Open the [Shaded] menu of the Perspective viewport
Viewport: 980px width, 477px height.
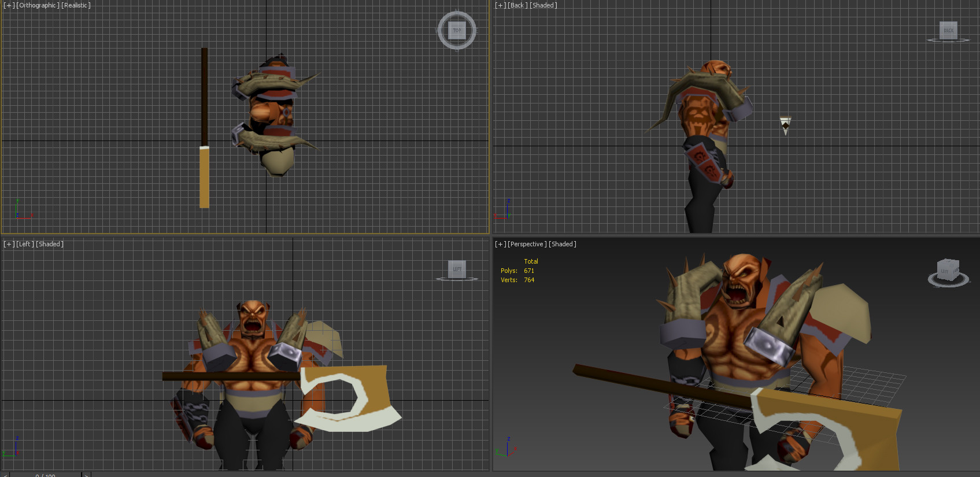563,244
